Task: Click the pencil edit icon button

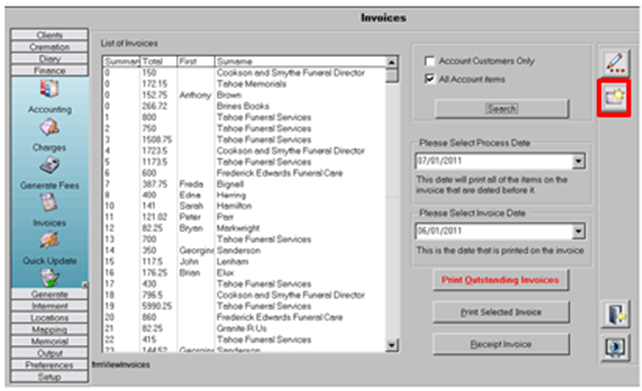Action: [615, 63]
